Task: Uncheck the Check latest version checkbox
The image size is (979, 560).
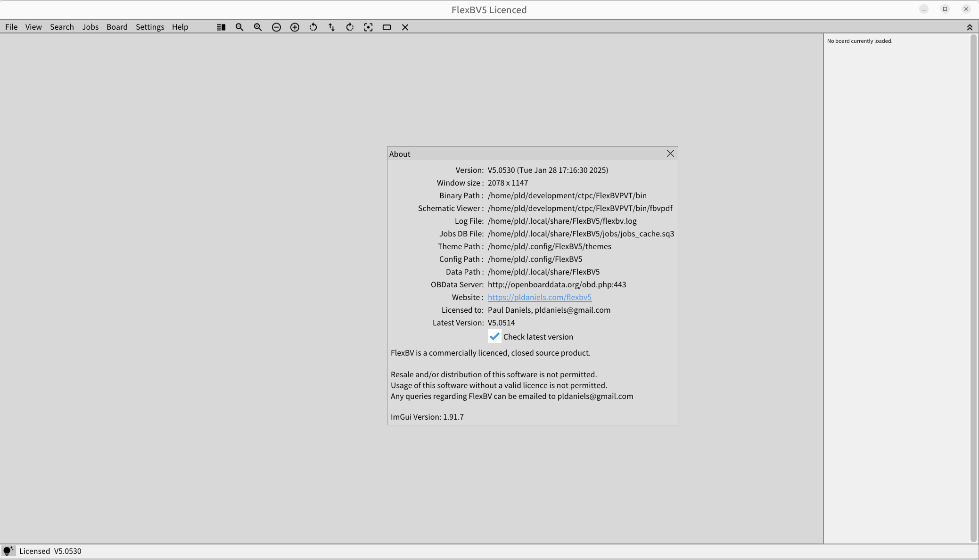Action: tap(494, 337)
